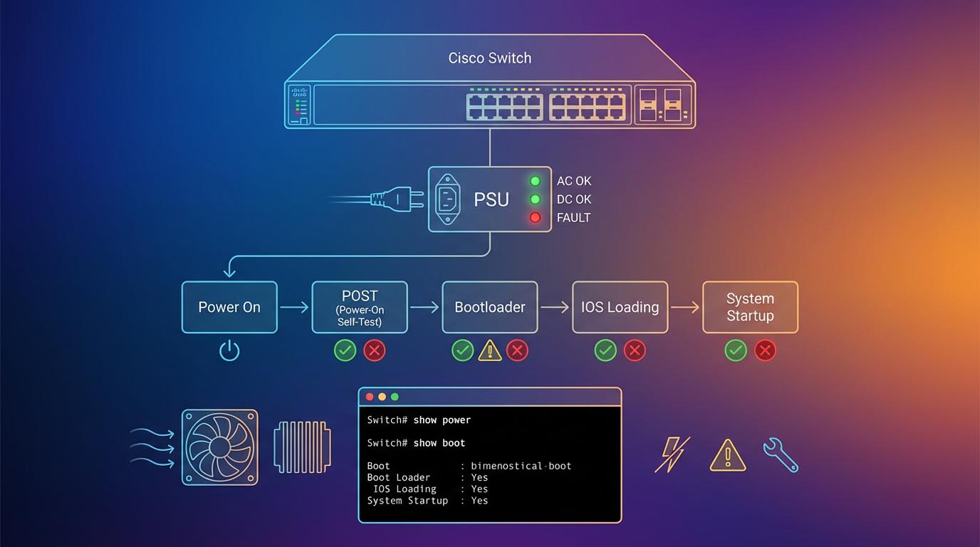Click the green DC OK indicator
The height and width of the screenshot is (547, 980).
[536, 199]
